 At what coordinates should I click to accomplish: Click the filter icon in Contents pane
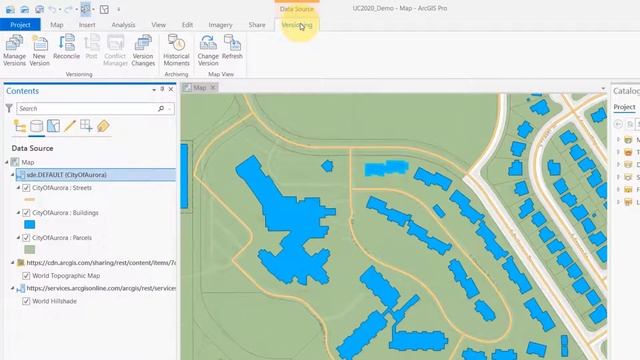click(9, 109)
